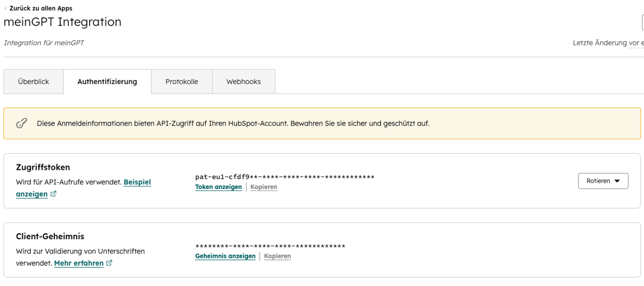Open the Überblick tab
This screenshot has height=286, width=644.
click(34, 81)
